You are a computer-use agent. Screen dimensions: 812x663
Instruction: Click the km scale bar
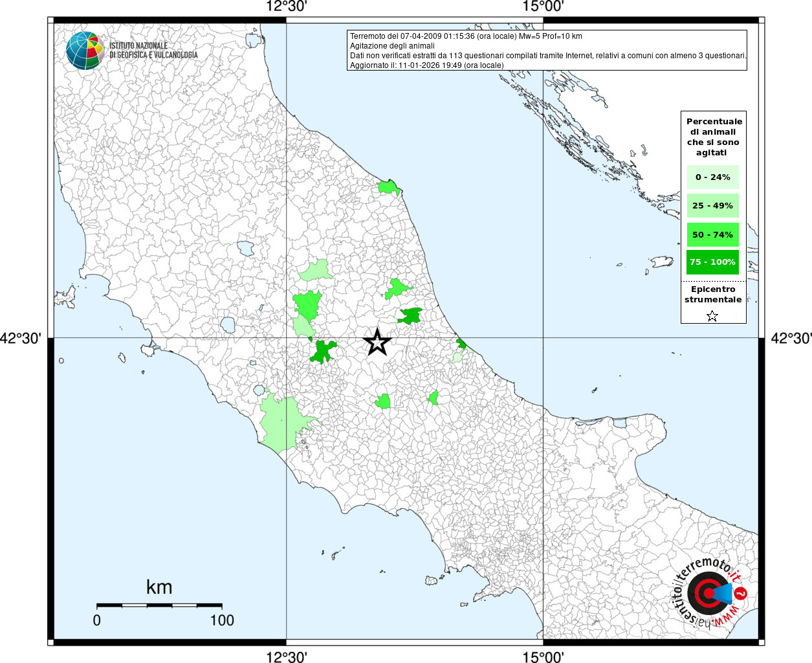tap(159, 605)
